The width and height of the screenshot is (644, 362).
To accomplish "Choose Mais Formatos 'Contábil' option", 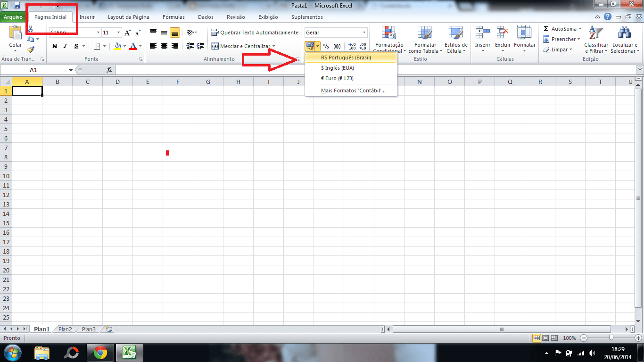I will (x=353, y=90).
